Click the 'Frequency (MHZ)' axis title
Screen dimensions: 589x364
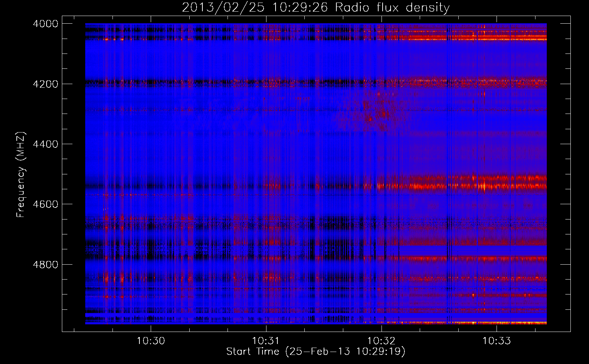click(21, 175)
